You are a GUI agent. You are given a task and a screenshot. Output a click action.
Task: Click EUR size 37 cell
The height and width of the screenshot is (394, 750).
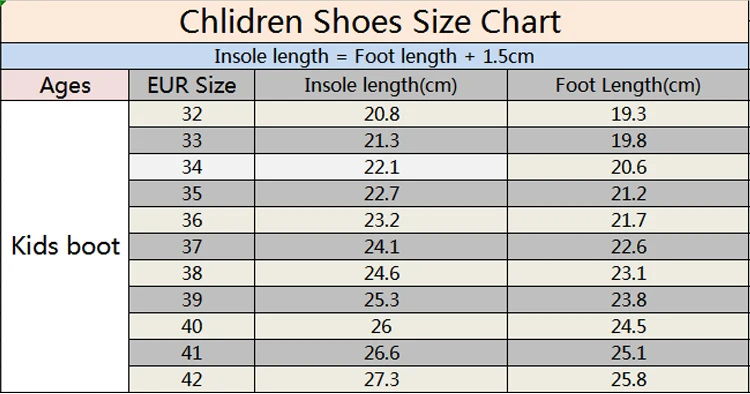[x=192, y=247]
